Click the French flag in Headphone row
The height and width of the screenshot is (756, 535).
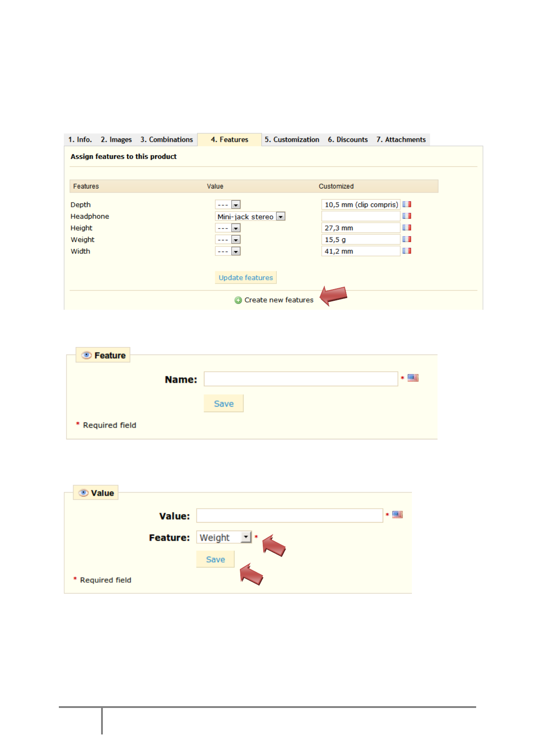(407, 216)
